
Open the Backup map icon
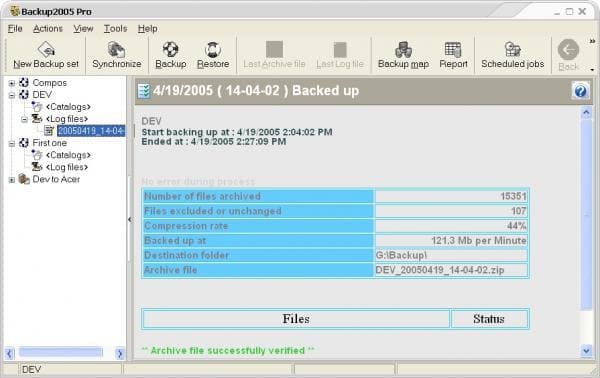(403, 49)
